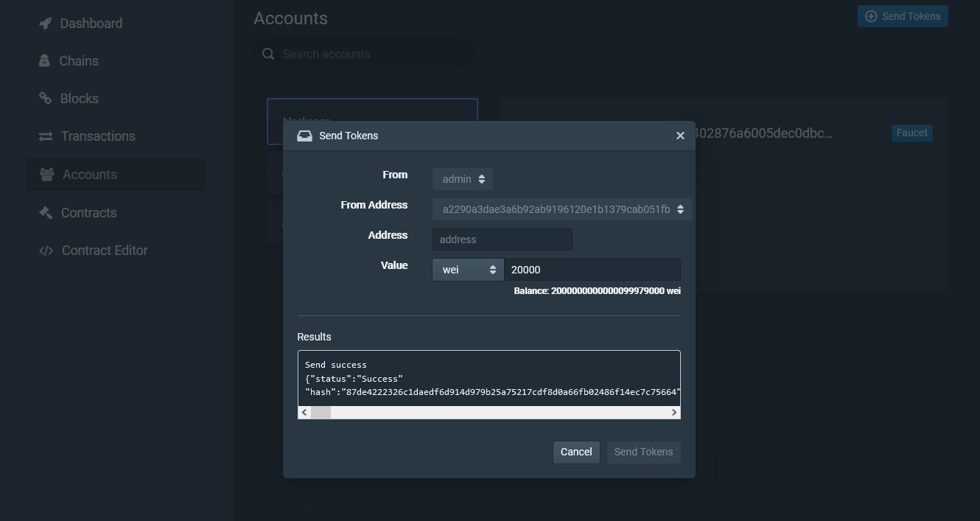980x521 pixels.
Task: Click the Faucet button
Action: point(911,133)
